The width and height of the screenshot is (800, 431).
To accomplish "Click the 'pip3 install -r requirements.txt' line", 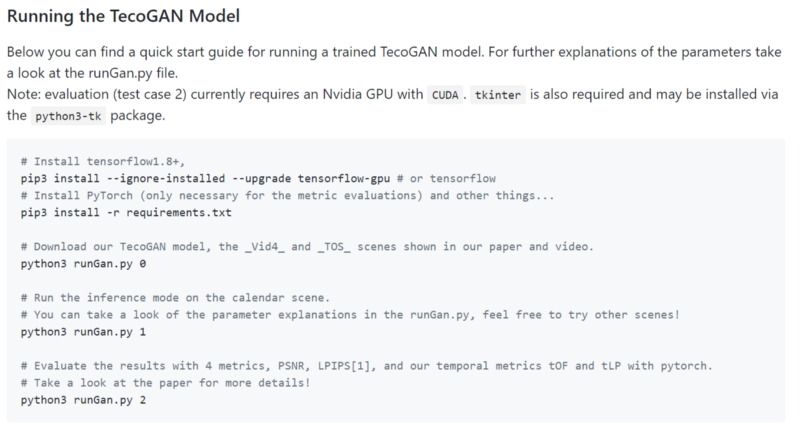I will (x=126, y=213).
